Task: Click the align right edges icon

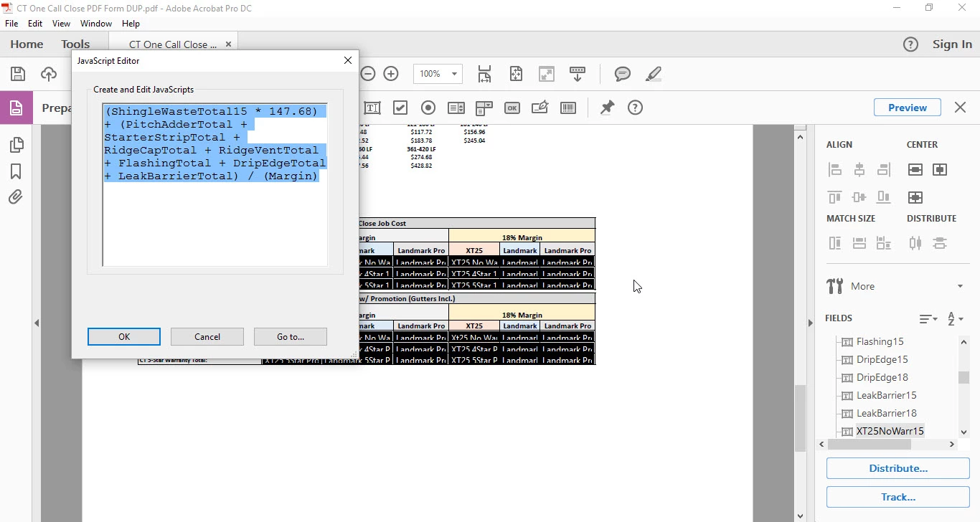Action: click(x=884, y=169)
